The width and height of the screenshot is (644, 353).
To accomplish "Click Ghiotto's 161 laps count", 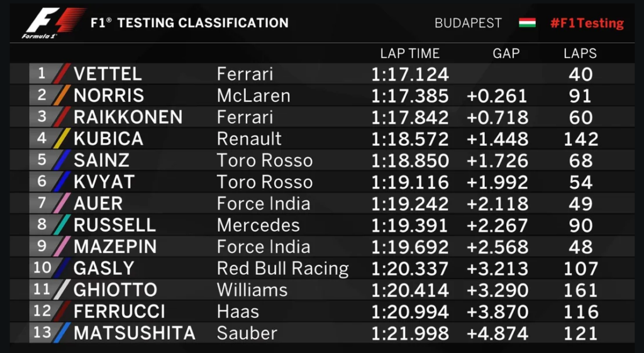I will (580, 290).
